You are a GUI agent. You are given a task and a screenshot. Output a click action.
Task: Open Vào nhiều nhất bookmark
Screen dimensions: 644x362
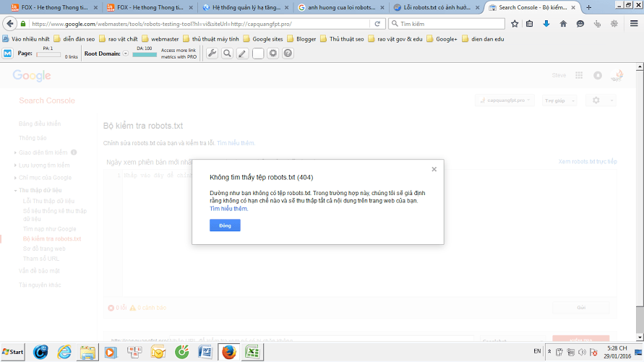(x=25, y=39)
